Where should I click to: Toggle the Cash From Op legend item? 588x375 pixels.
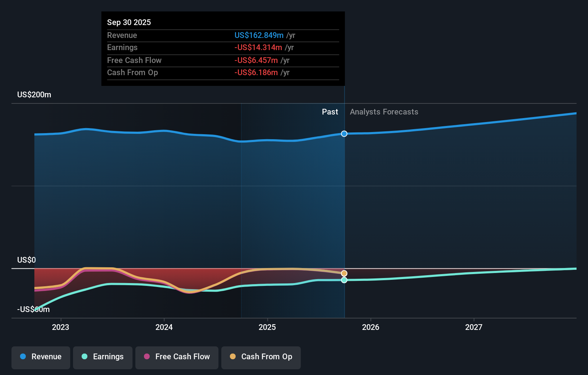coord(261,357)
